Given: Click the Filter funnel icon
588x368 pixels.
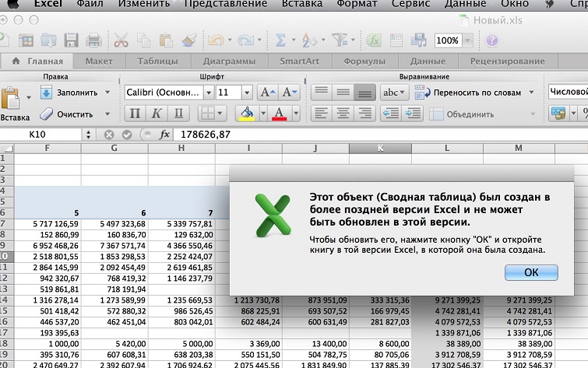Looking at the screenshot, I should coord(340,40).
